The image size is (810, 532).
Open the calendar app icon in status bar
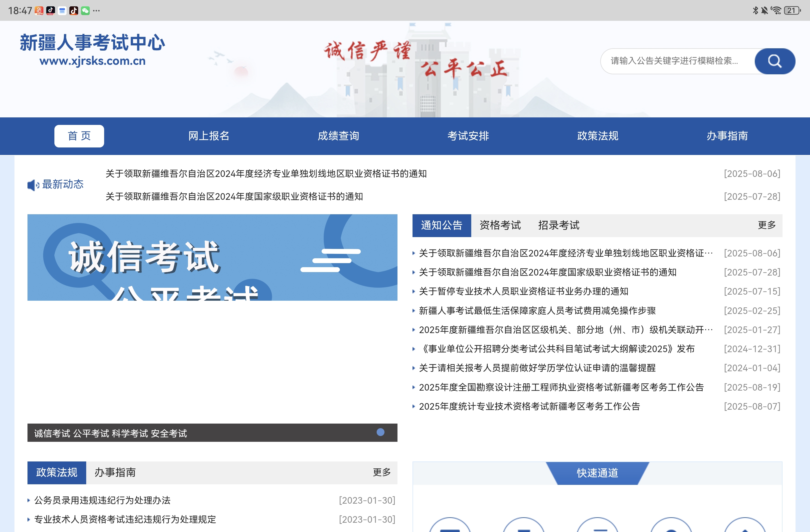pos(62,10)
